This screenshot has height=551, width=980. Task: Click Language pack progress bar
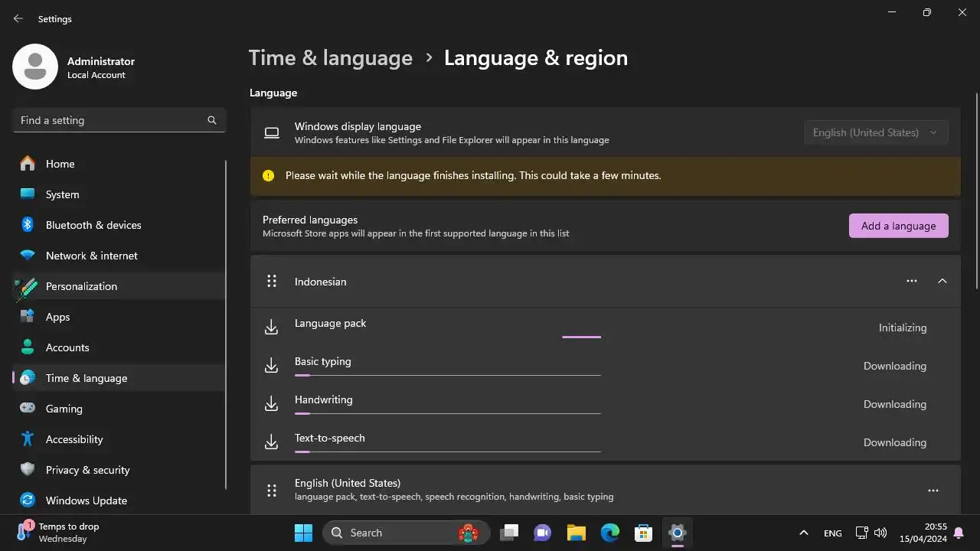pyautogui.click(x=448, y=337)
